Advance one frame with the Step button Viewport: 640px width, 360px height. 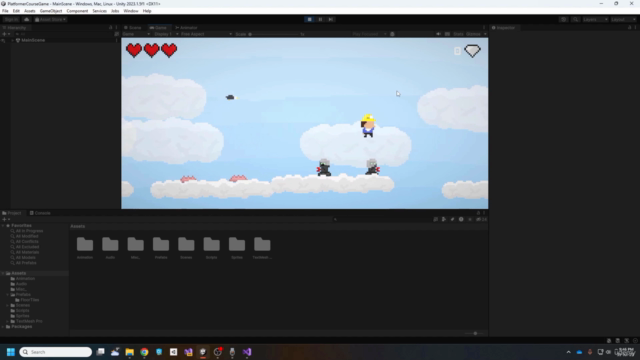(331, 19)
